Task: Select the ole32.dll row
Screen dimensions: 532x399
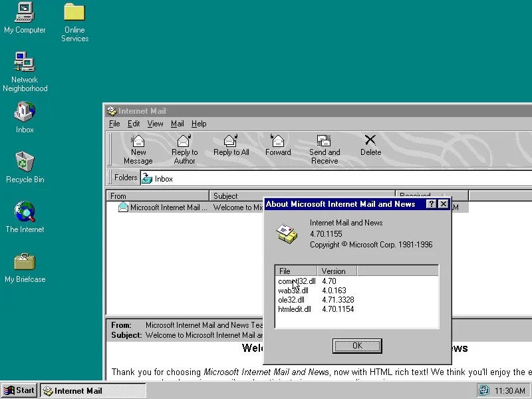Action: tap(291, 300)
